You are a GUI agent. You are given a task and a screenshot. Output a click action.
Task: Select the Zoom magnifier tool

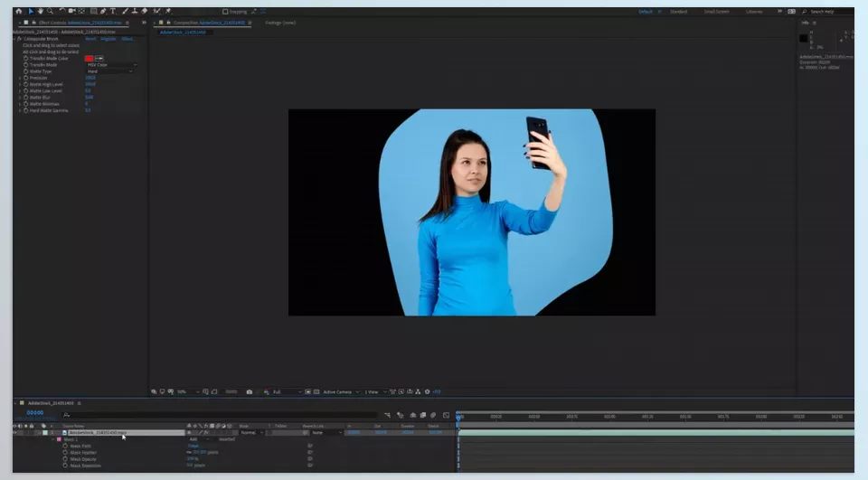[x=50, y=11]
